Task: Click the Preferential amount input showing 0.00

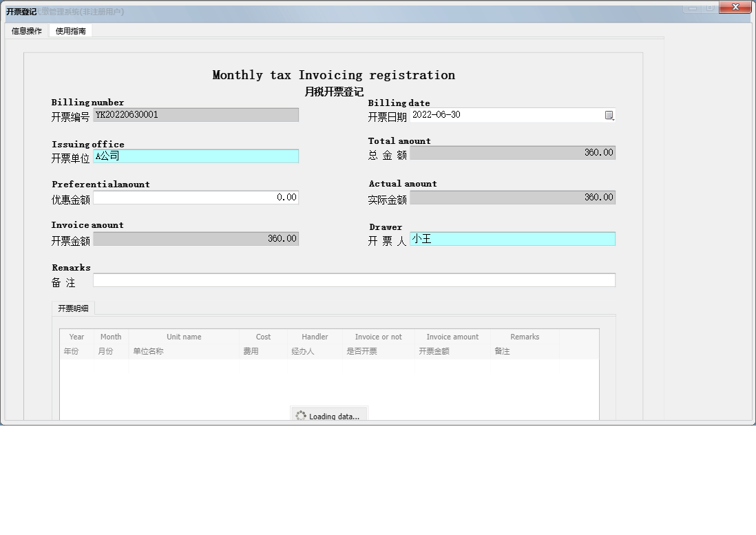Action: (x=196, y=198)
